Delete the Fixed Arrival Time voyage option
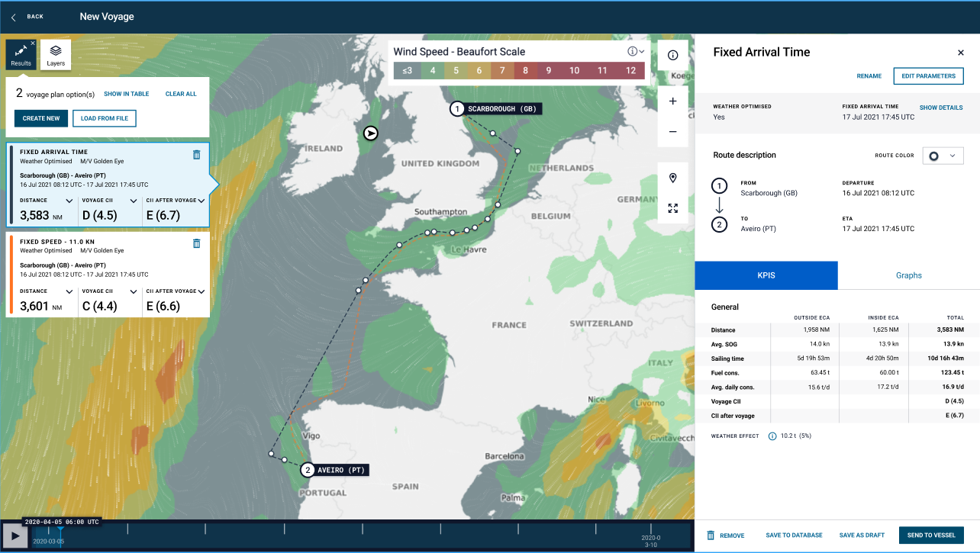Viewport: 980px width, 553px height. click(196, 155)
